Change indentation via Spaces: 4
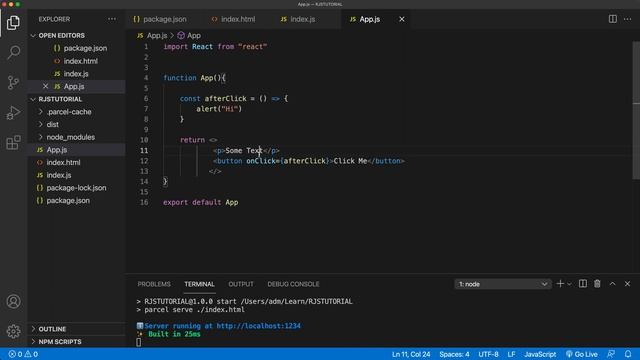Screen dimensions: 640x360 [454, 354]
